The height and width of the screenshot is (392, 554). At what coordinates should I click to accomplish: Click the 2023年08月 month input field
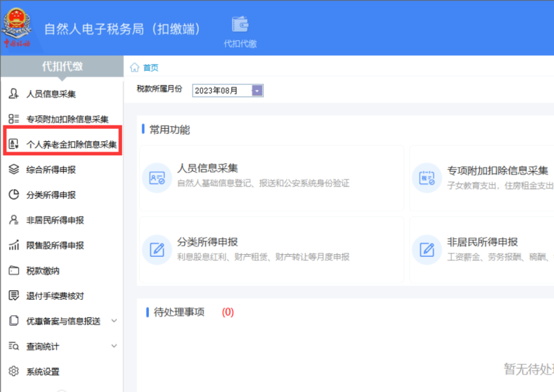point(220,91)
